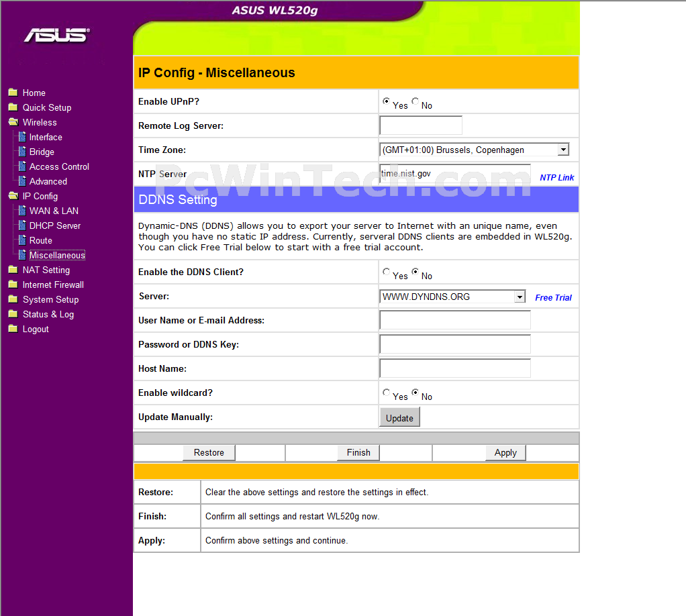Image resolution: width=686 pixels, height=616 pixels.
Task: Click the Bridge page icon
Action: click(x=22, y=152)
